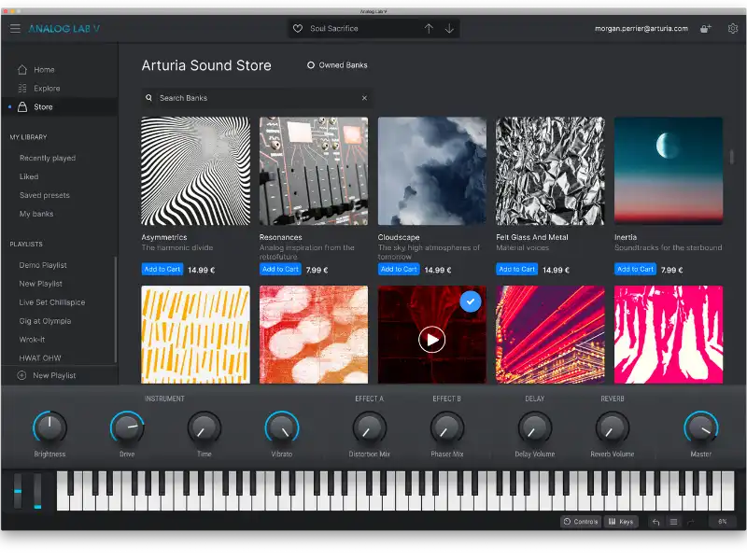Add Inertia bank to cart
Screen dimensions: 747x560
(x=635, y=269)
